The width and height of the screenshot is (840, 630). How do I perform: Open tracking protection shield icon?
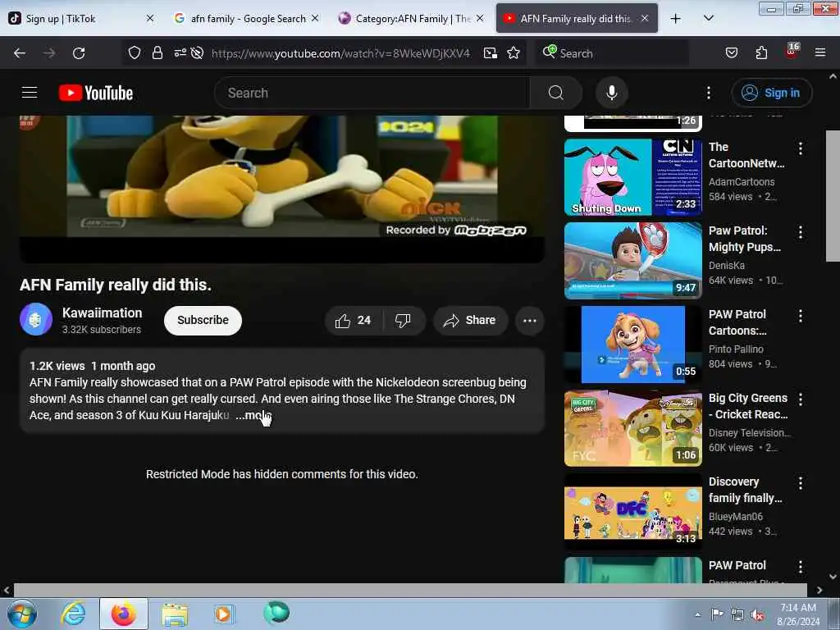click(x=134, y=53)
